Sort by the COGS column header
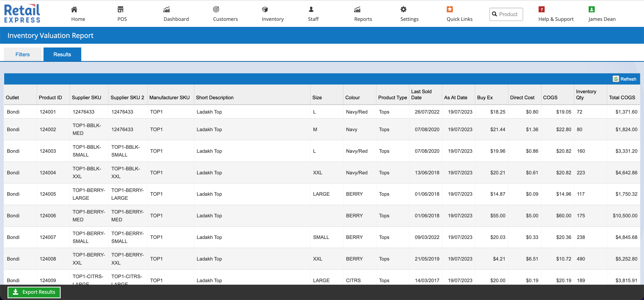Screen dimensions: 644x300 pos(550,97)
